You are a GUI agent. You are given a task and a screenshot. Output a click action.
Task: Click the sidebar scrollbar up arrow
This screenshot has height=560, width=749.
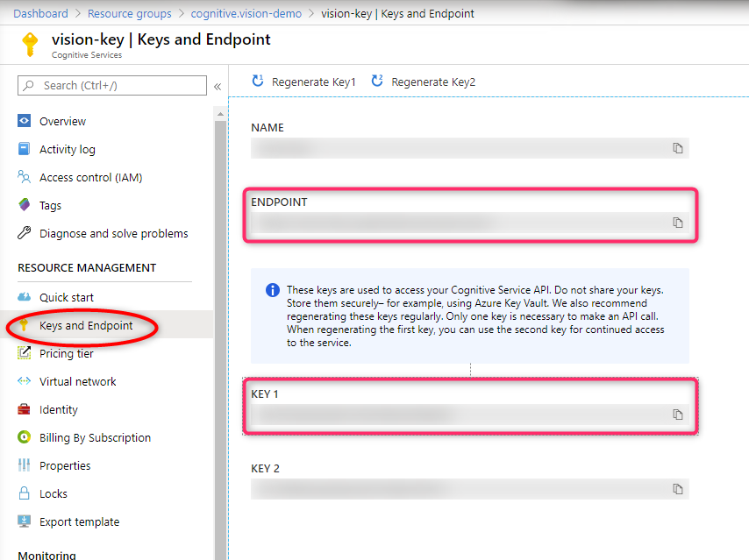coord(220,114)
